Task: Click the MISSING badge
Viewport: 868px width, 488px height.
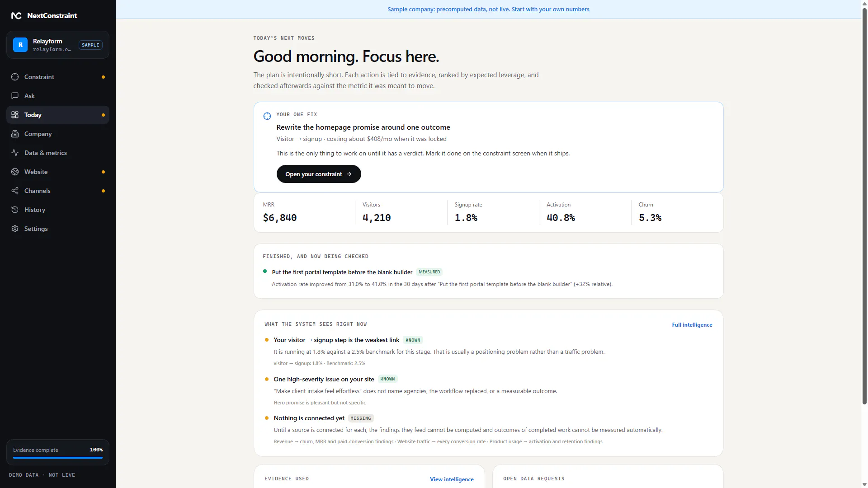Action: 361,418
